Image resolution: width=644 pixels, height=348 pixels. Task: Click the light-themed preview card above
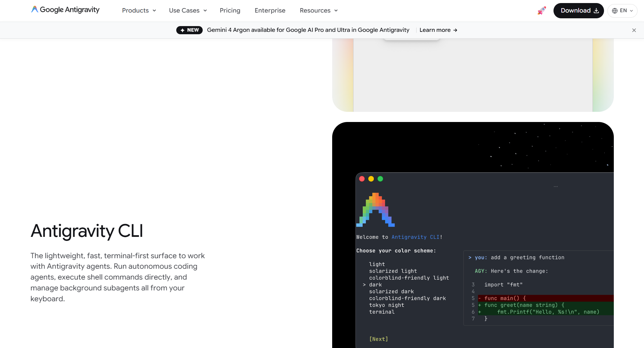click(473, 75)
